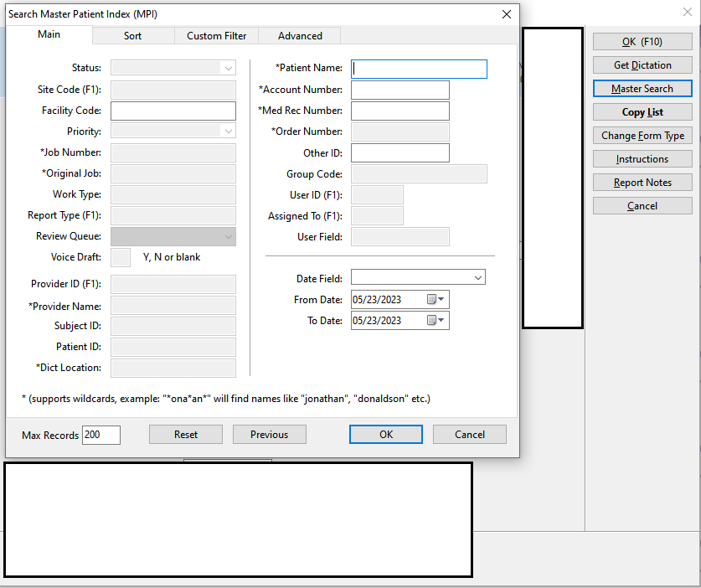Click the Voice Draft box

pyautogui.click(x=121, y=257)
